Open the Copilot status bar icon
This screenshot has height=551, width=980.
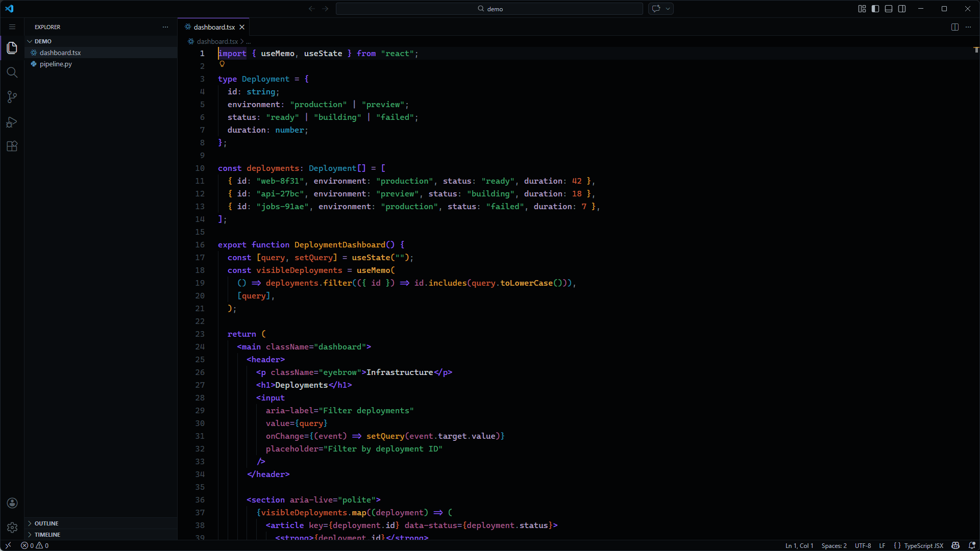(x=955, y=545)
